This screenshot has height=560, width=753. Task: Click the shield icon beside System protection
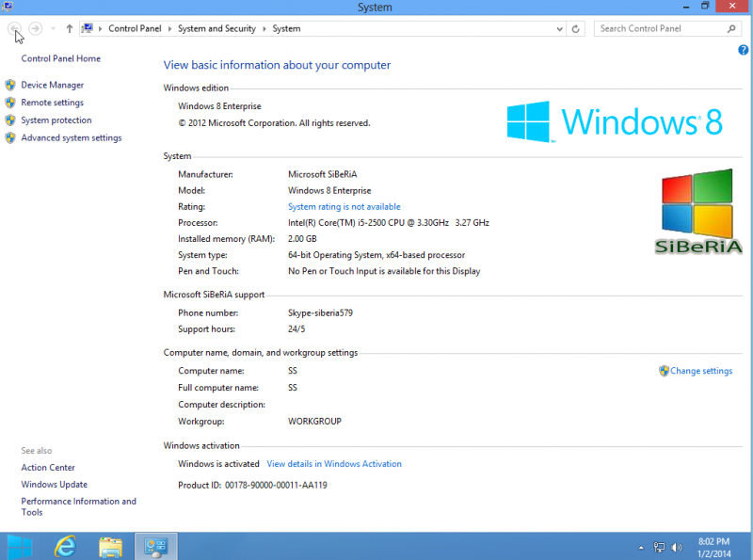tap(10, 120)
